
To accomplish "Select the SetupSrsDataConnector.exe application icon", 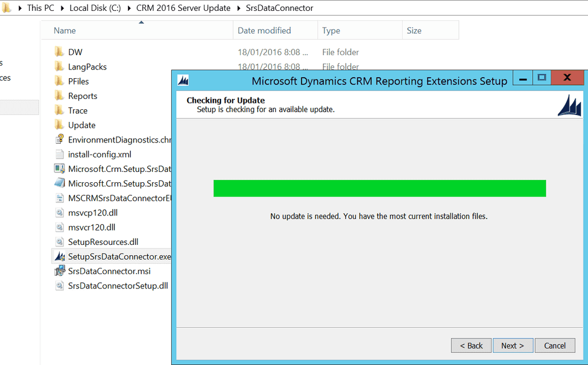I will (59, 256).
